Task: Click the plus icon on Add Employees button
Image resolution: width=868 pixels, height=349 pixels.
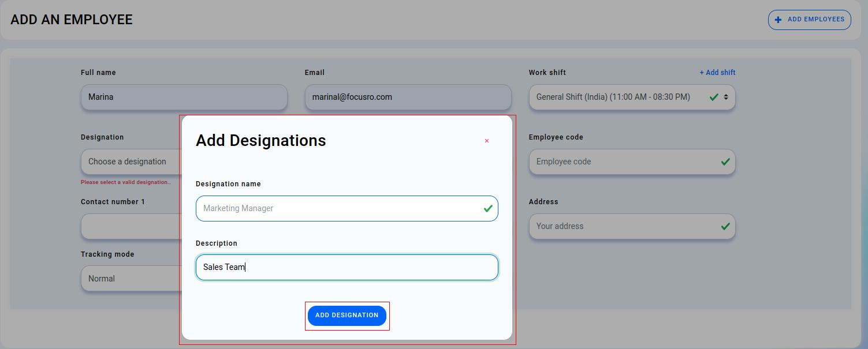Action: click(x=778, y=19)
